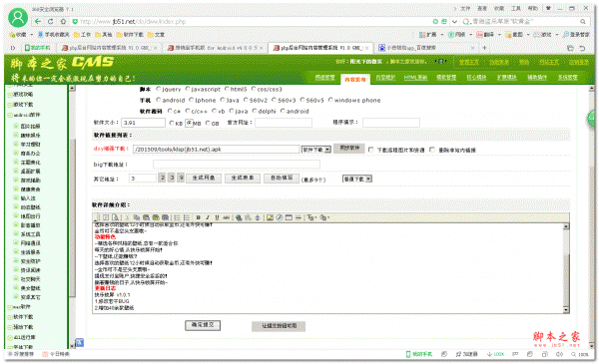Click scrollbar of the description editor
Screen dimensions: 599x364
click(x=566, y=268)
